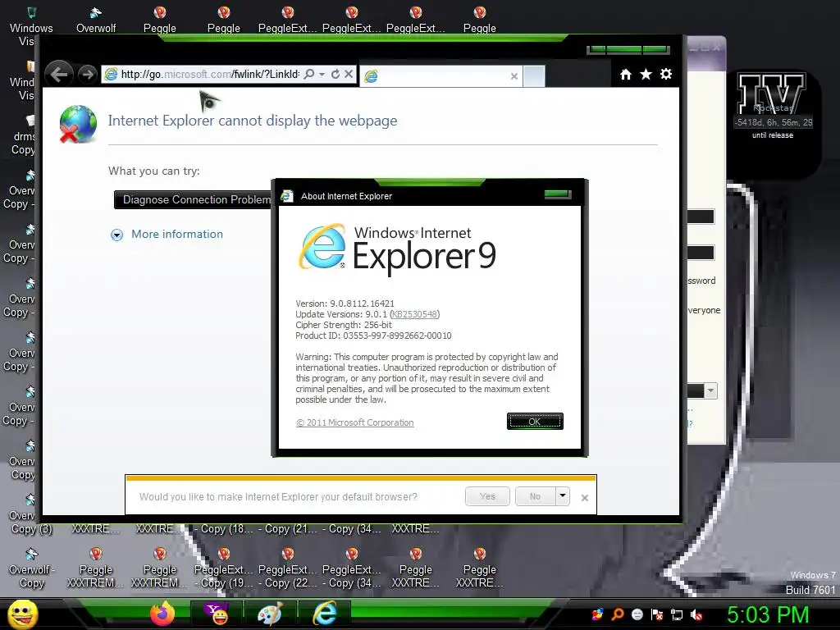Close the blank tab with its X
The image size is (840, 630).
point(514,76)
